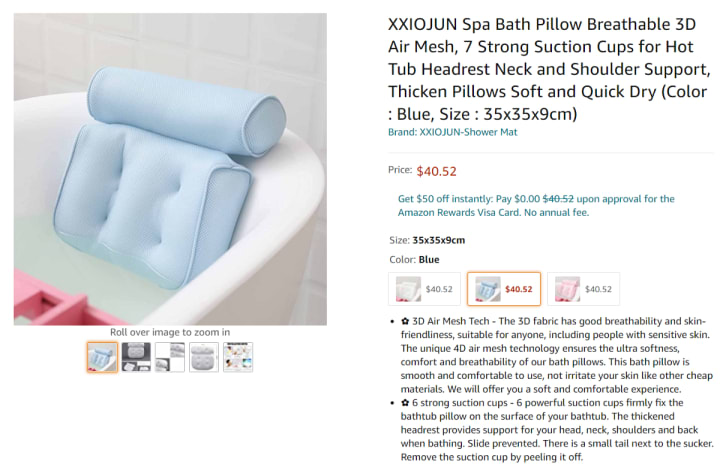Click the pillow icon in white swatch
Viewport: 720px width, 464px height.
tap(408, 289)
